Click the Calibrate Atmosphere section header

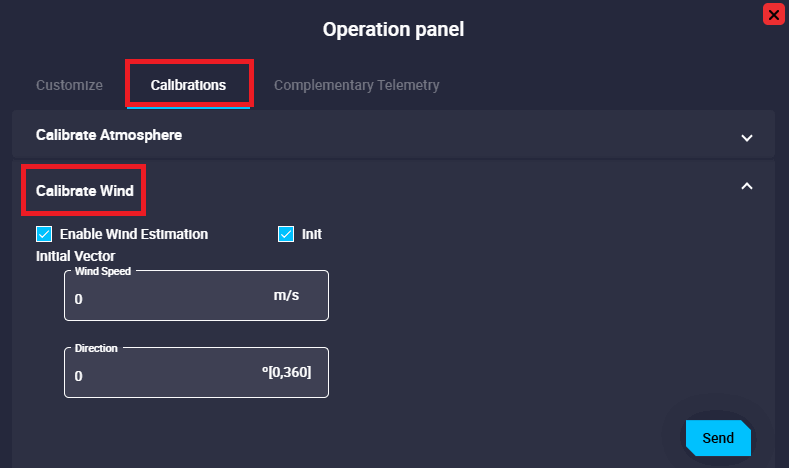click(109, 134)
